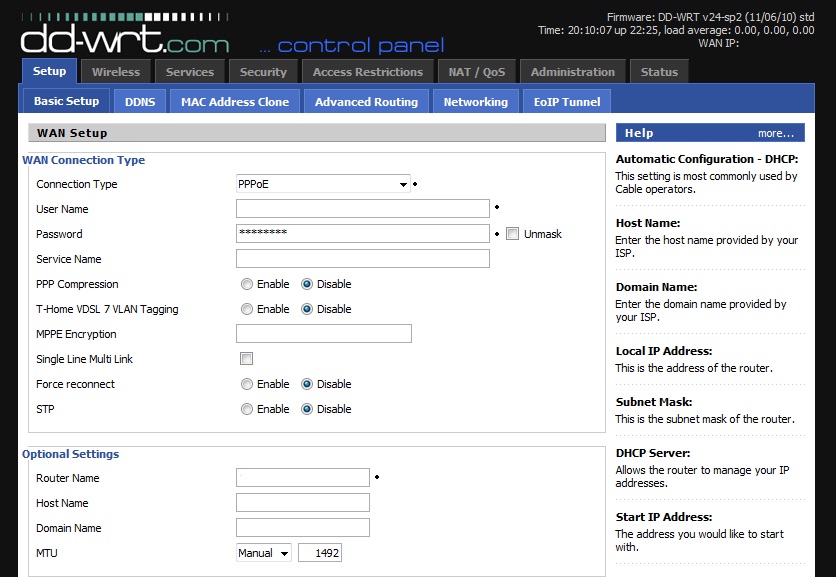Check the Unmask password checkbox
This screenshot has height=577, width=836.
pyautogui.click(x=513, y=234)
